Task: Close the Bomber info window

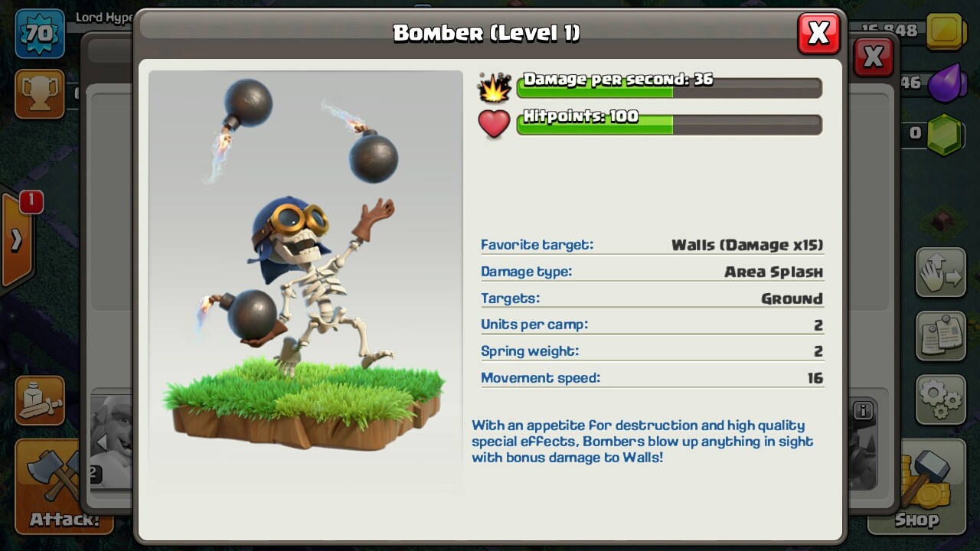Action: click(818, 33)
